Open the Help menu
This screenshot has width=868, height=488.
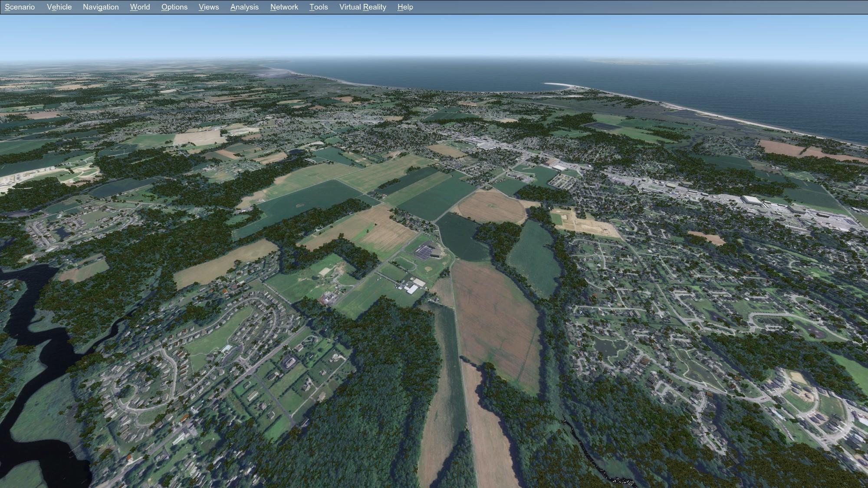tap(405, 7)
